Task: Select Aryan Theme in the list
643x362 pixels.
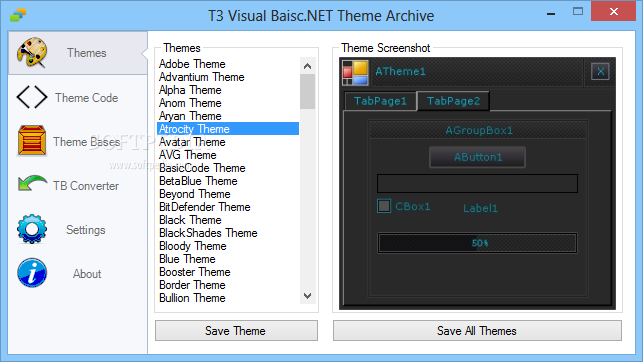Action: 228,116
